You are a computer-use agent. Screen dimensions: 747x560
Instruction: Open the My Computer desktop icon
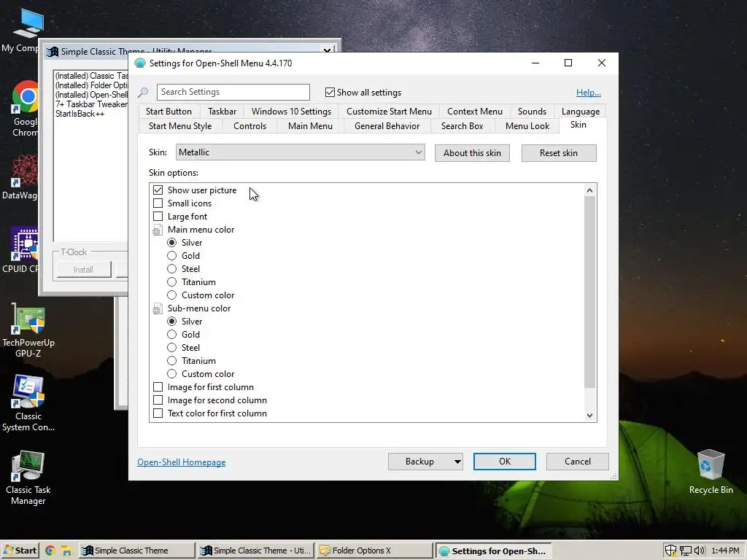point(28,30)
